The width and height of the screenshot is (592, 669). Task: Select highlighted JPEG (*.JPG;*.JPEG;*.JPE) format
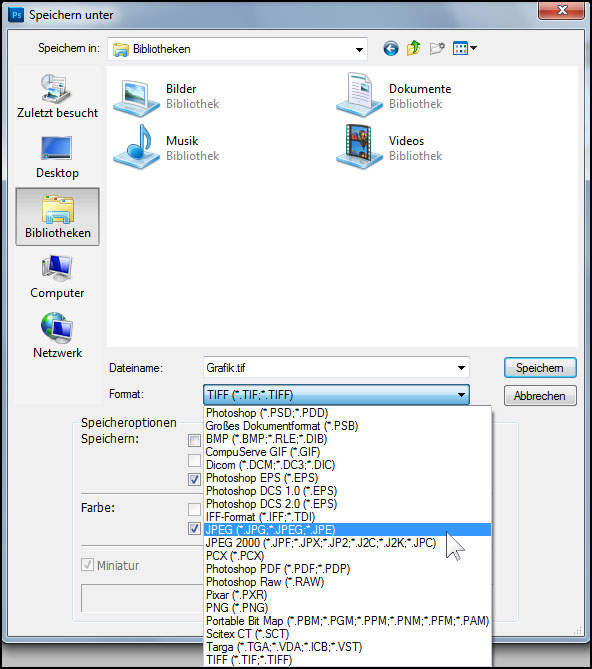click(x=347, y=530)
